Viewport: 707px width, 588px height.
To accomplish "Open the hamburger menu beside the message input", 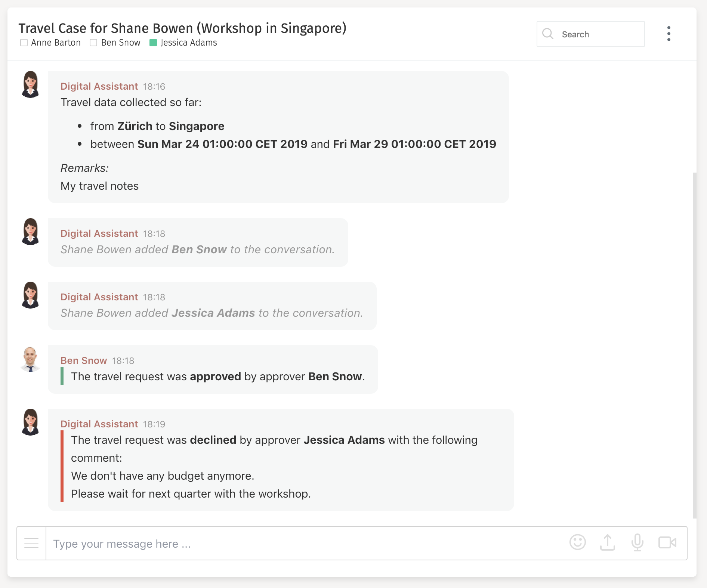I will click(x=31, y=543).
